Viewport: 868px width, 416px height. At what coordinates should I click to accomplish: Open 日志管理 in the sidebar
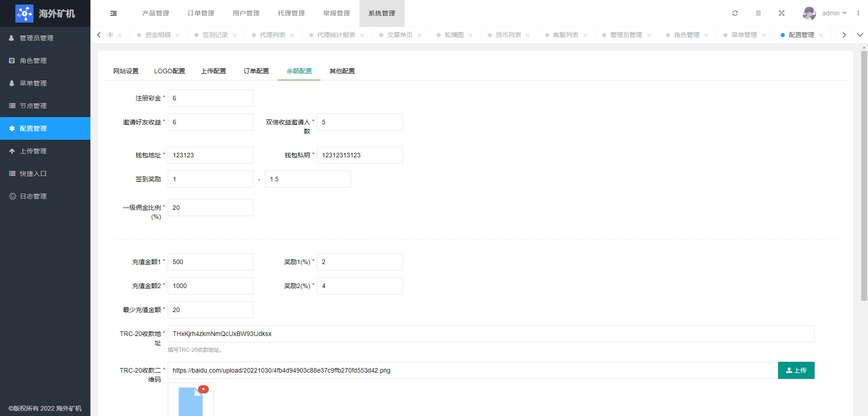(33, 196)
